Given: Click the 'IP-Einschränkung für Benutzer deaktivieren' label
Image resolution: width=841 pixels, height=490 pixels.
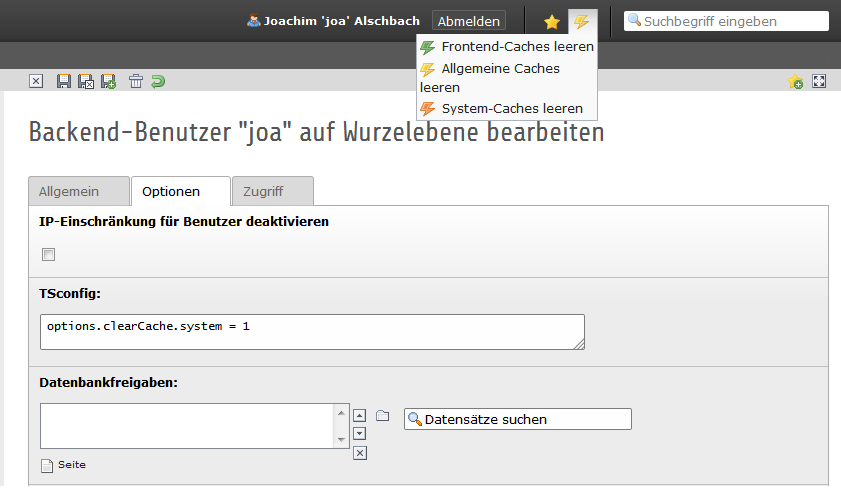Looking at the screenshot, I should [184, 221].
